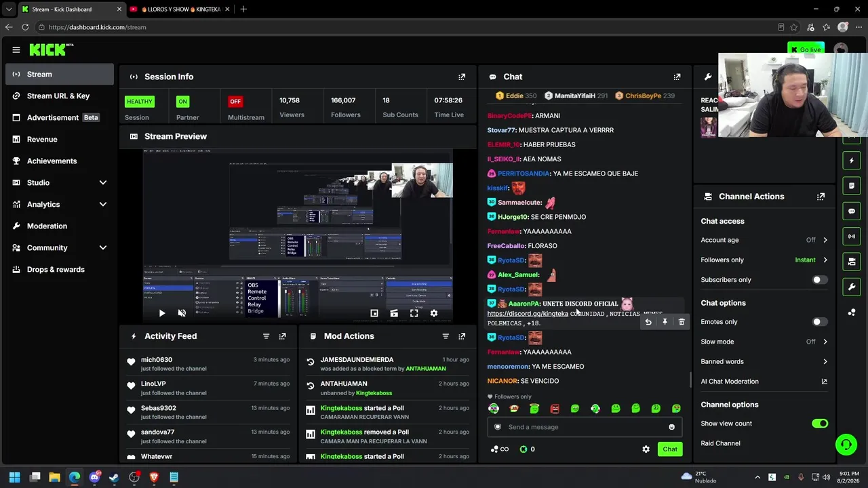Screen dimensions: 868x488
Task: Open the Mod Actions widget from right sidebar
Action: [x=852, y=186]
